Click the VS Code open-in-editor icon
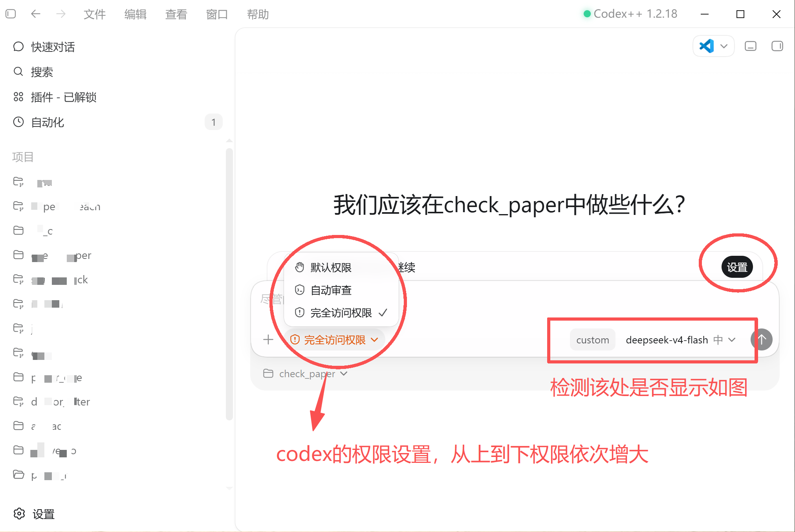This screenshot has width=795, height=532. coord(707,46)
